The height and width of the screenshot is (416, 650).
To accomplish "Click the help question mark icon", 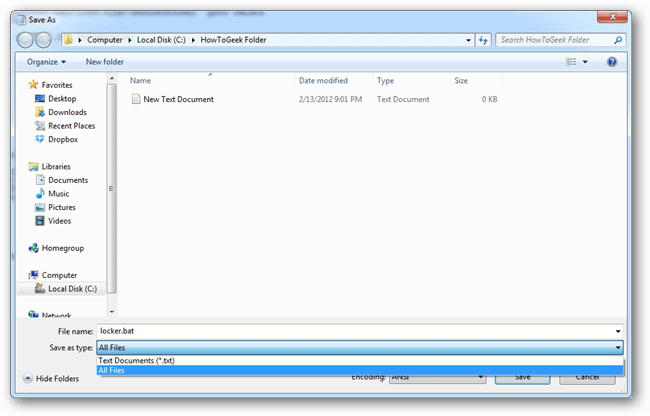I will 611,61.
